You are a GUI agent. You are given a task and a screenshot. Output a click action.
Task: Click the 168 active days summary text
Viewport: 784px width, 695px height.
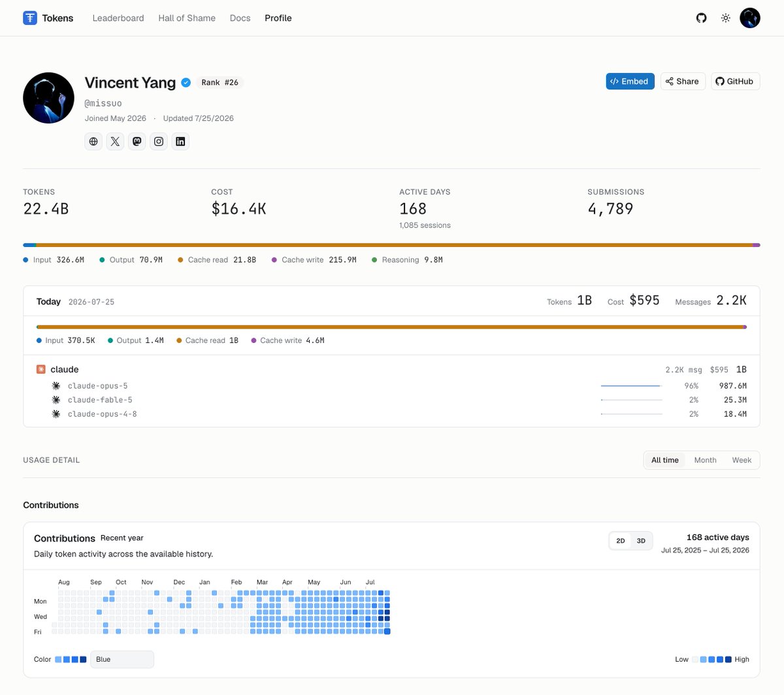tap(717, 538)
